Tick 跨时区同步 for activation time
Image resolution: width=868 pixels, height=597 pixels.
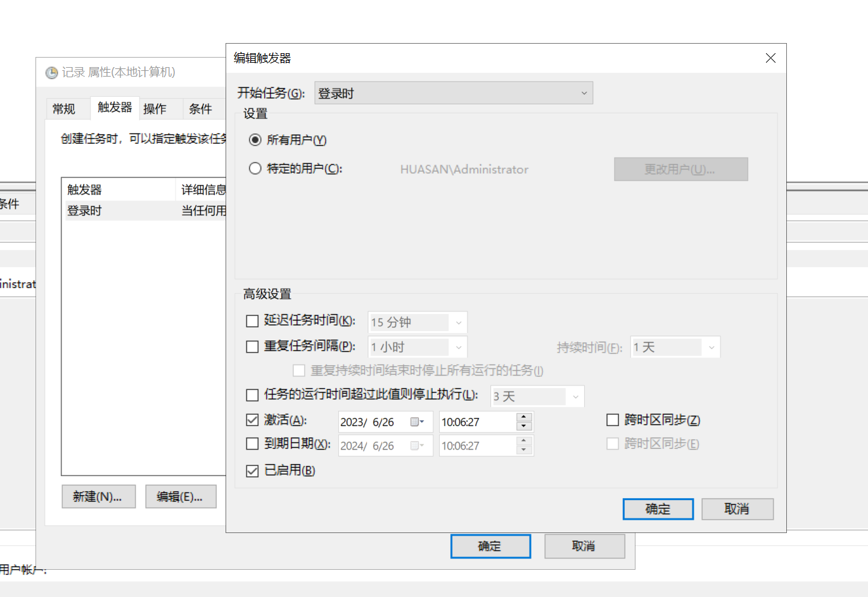pos(613,420)
